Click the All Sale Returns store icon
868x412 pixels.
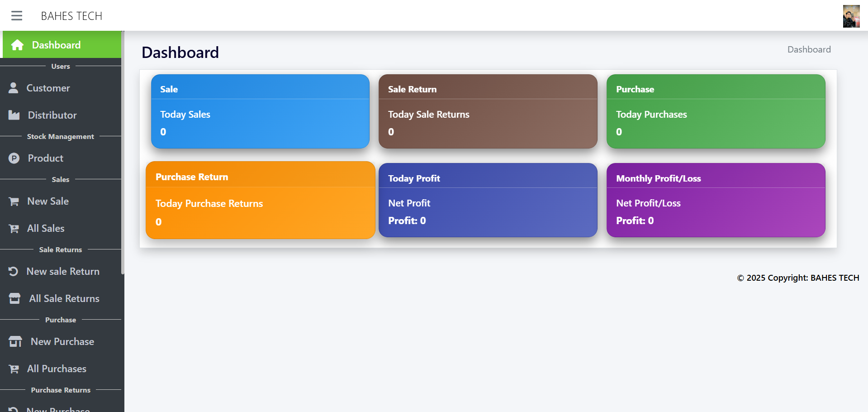point(14,298)
